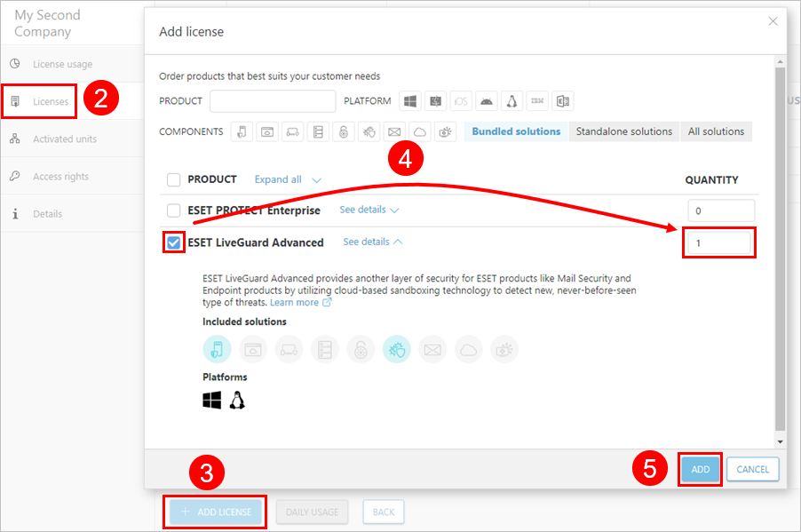Click the Android platform filter icon
Viewport: 801px width, 532px height.
[x=486, y=100]
